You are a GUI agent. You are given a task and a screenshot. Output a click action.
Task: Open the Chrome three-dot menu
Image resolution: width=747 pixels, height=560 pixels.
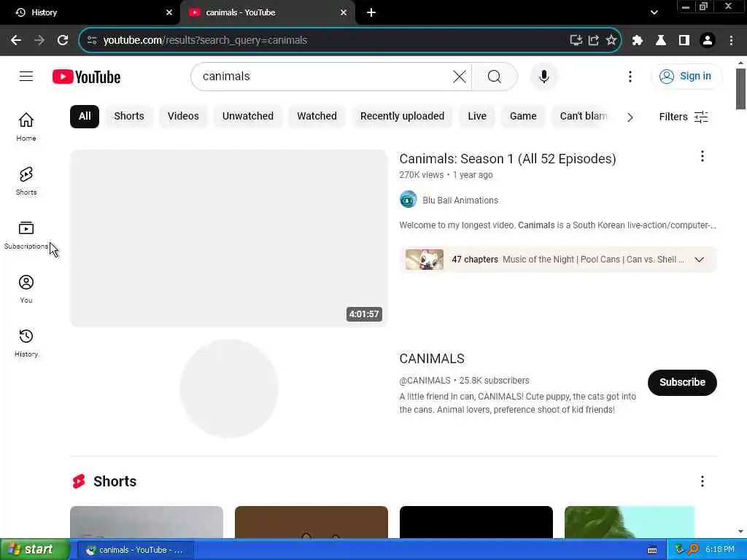click(731, 40)
